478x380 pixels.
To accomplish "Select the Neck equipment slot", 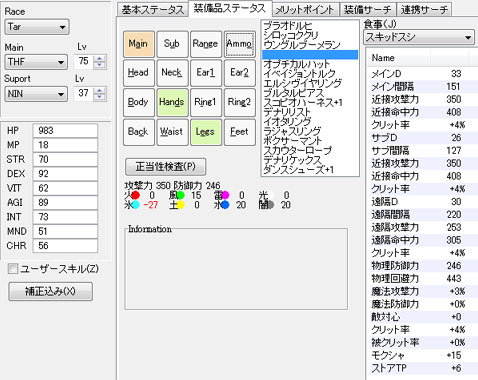I will pos(172,73).
